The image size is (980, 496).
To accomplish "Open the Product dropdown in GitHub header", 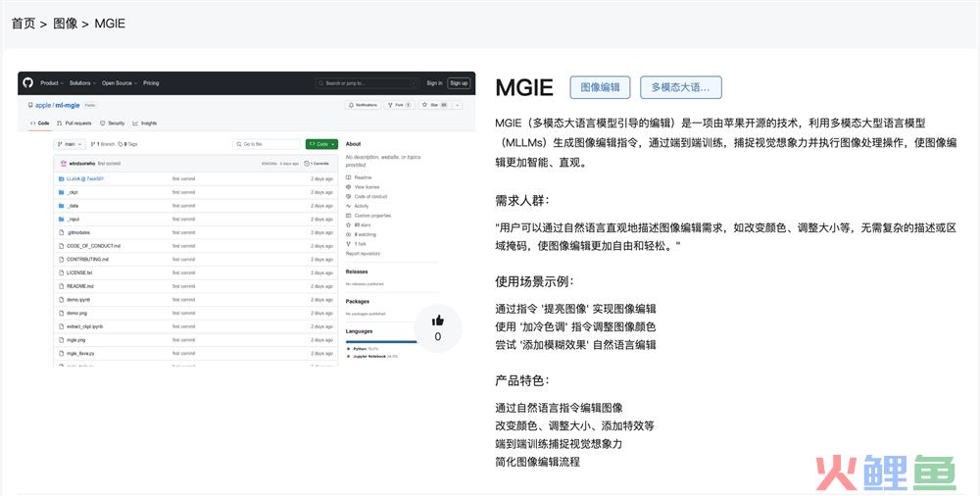I will click(x=51, y=82).
